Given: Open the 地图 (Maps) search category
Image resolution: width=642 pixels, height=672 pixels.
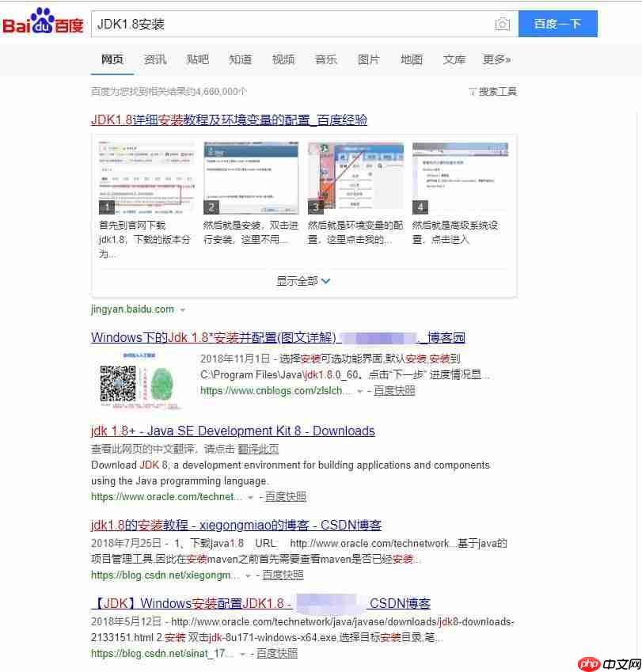Looking at the screenshot, I should pyautogui.click(x=412, y=59).
